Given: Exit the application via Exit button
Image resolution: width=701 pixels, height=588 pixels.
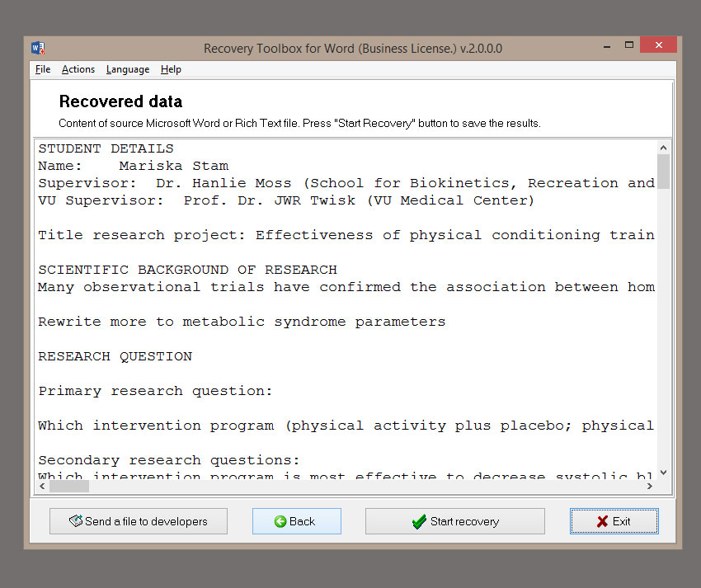Looking at the screenshot, I should pos(614,521).
